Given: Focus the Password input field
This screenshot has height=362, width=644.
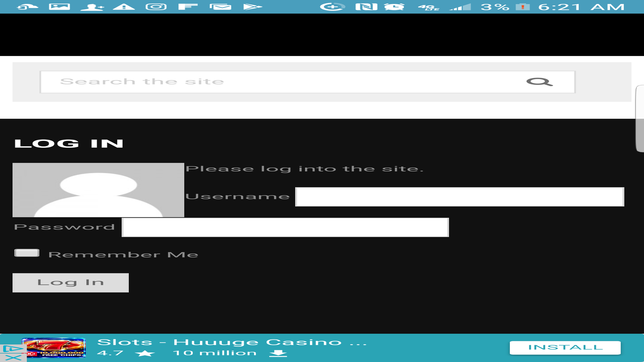Looking at the screenshot, I should pos(285,228).
